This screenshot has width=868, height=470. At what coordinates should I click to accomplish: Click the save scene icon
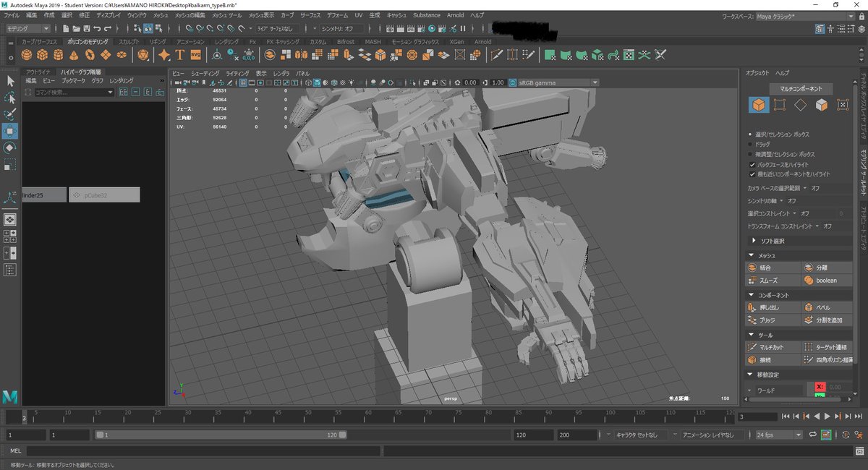[x=85, y=28]
